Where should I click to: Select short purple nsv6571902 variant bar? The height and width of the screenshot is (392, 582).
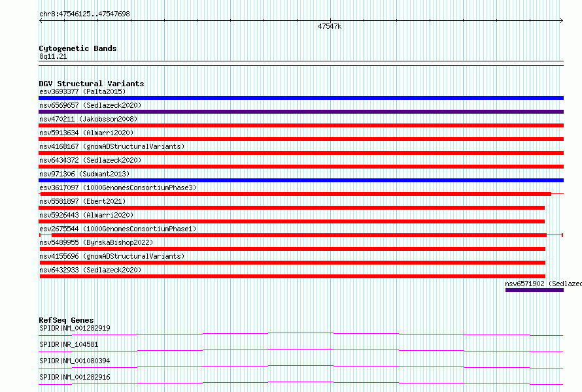click(x=534, y=290)
